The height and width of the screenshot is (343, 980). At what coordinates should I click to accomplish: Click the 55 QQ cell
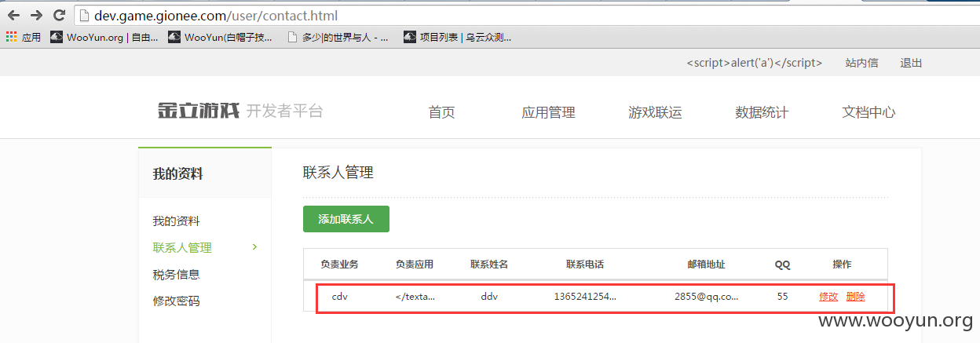point(782,297)
